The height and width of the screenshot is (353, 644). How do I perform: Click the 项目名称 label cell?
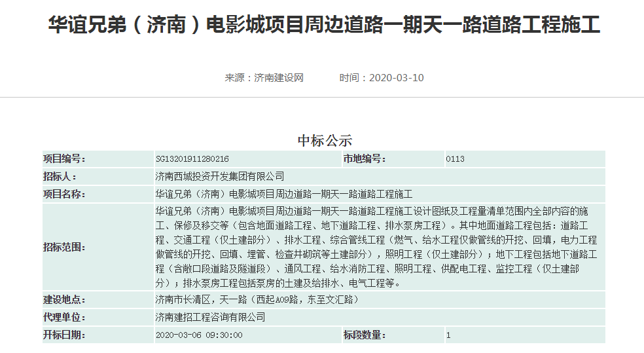(x=98, y=194)
